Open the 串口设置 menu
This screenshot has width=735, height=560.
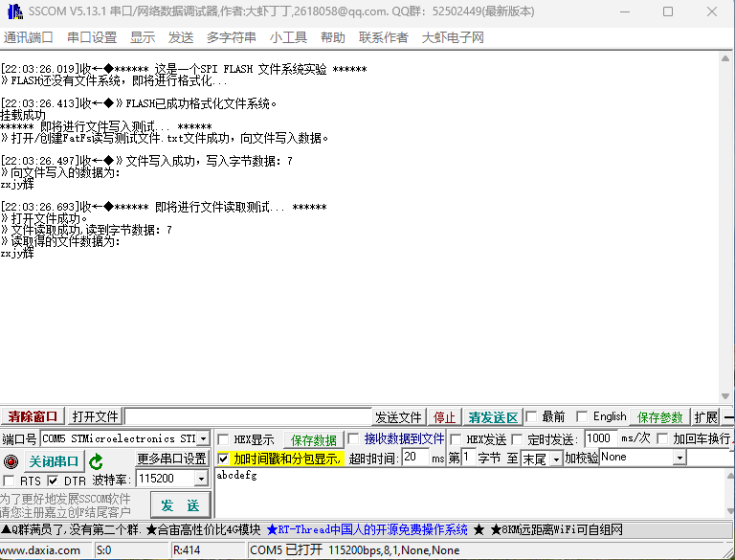click(x=92, y=37)
